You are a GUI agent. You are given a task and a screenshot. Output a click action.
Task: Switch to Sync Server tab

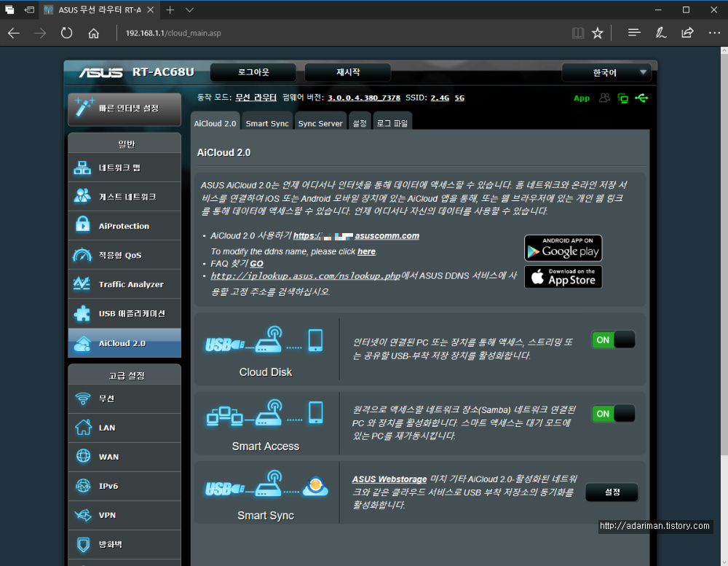coord(320,123)
